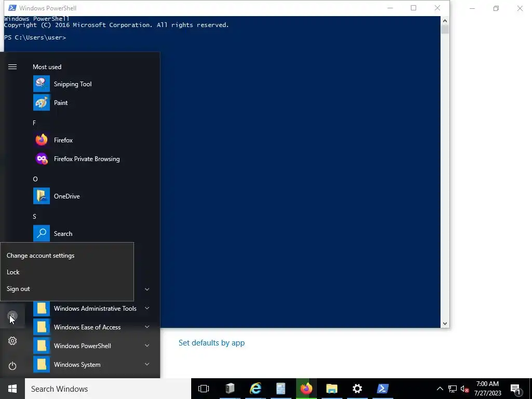
Task: Click the PowerShell title bar icon
Action: coord(12,8)
